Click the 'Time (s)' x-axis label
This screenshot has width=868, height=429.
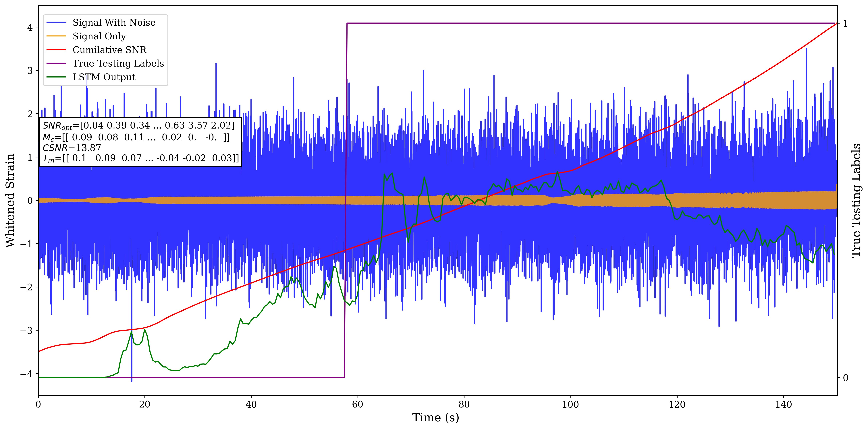click(x=435, y=418)
